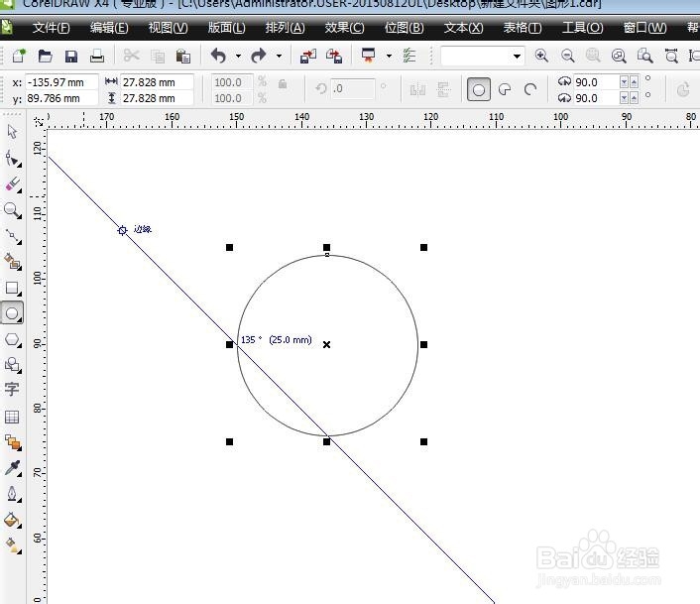Select the Smart Fill tool in the toolbox
This screenshot has width=700, height=604.
[x=13, y=262]
